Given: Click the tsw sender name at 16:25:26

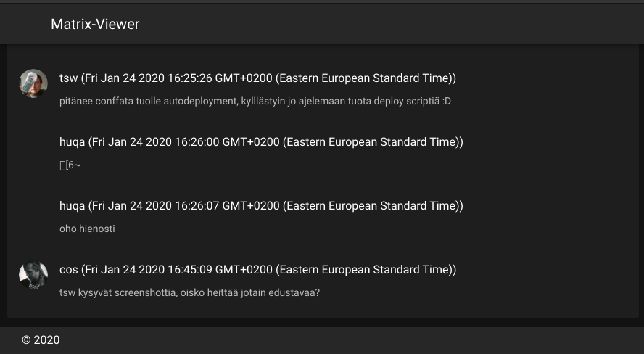Looking at the screenshot, I should pos(68,78).
